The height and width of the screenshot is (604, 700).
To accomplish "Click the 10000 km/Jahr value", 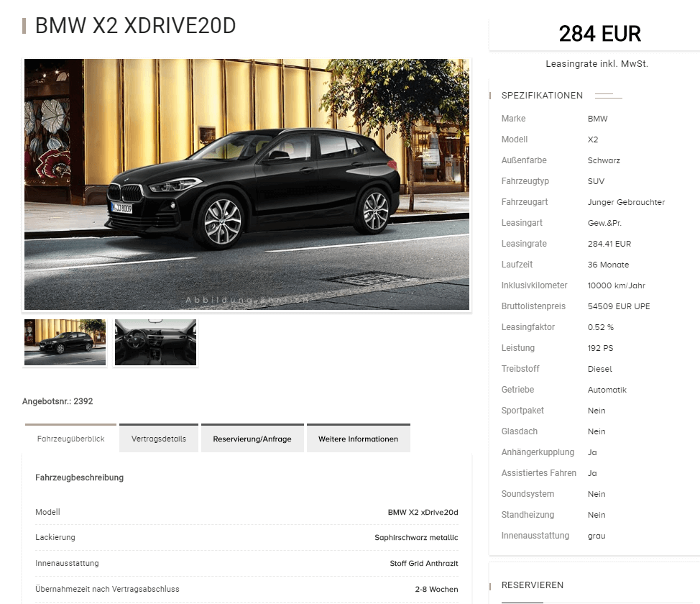I will click(617, 285).
